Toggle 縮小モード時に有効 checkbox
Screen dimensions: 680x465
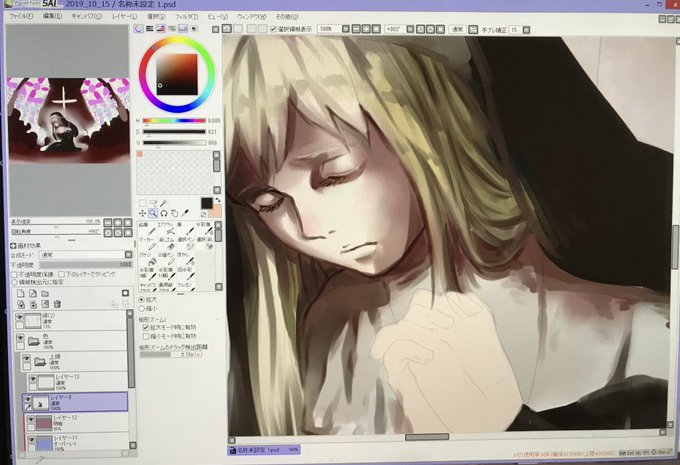click(x=146, y=336)
